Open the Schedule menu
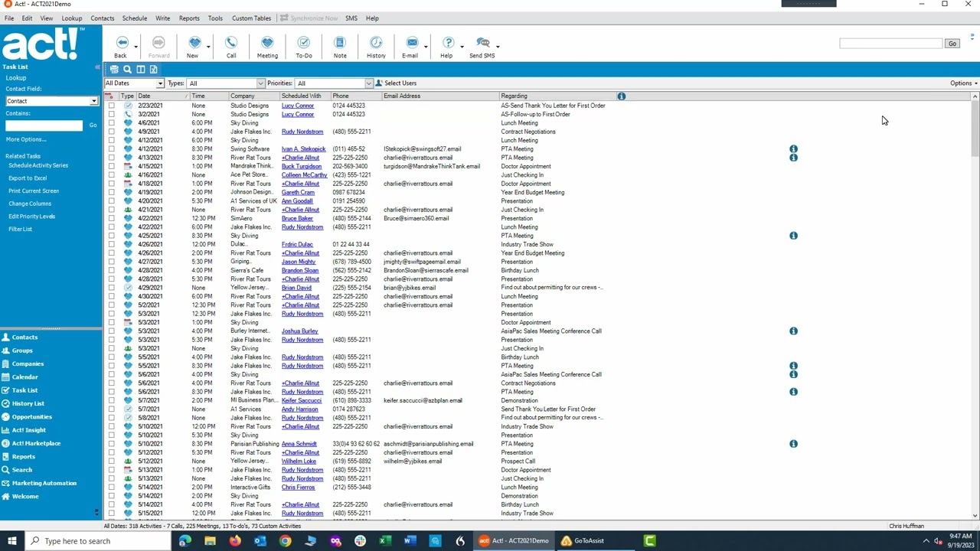 pyautogui.click(x=134, y=18)
